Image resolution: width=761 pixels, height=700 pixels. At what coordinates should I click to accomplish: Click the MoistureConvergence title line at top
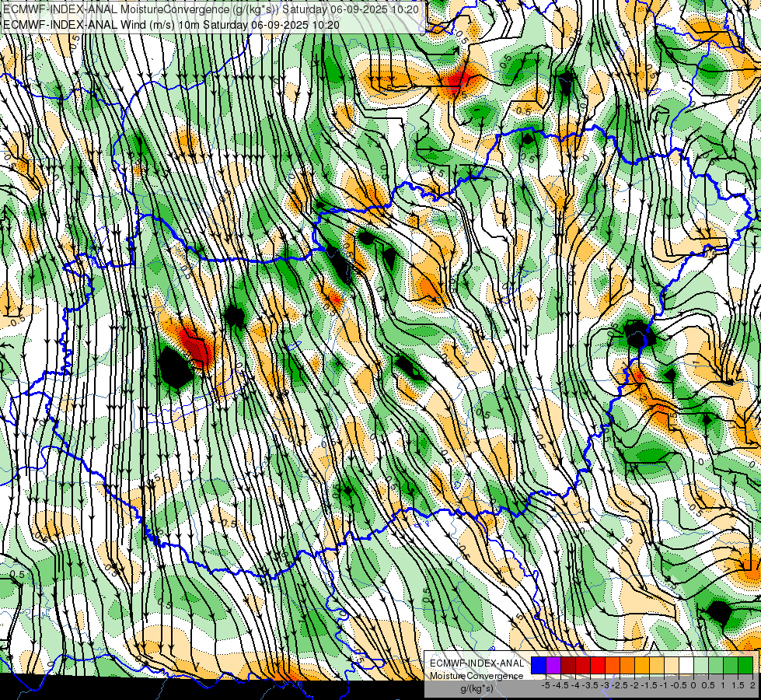pyautogui.click(x=211, y=9)
